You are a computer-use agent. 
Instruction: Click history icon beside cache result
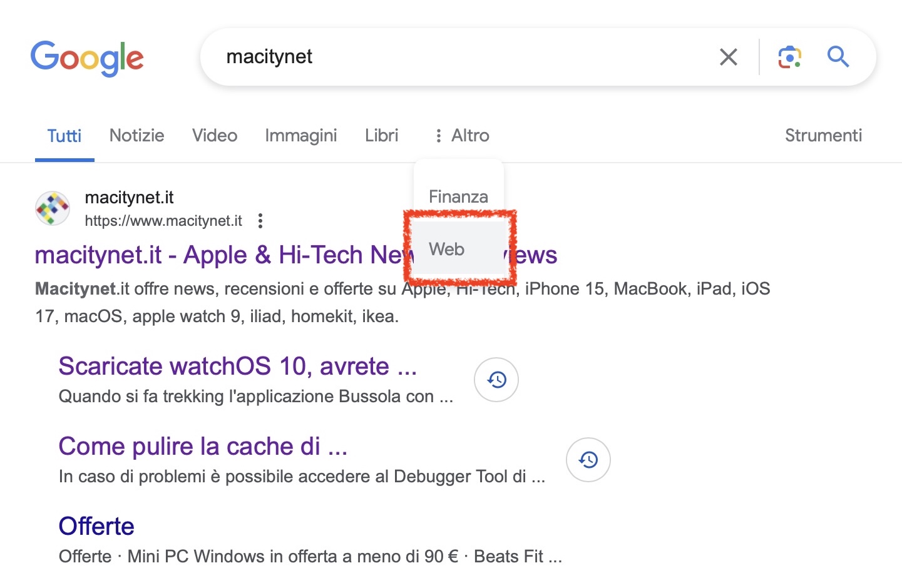[x=588, y=460]
